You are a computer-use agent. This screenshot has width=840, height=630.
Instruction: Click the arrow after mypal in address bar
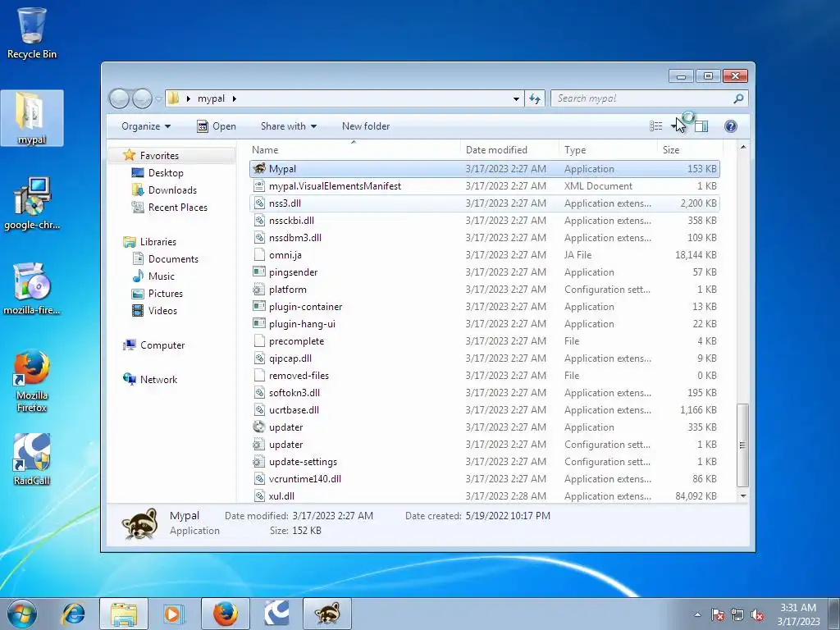(234, 98)
